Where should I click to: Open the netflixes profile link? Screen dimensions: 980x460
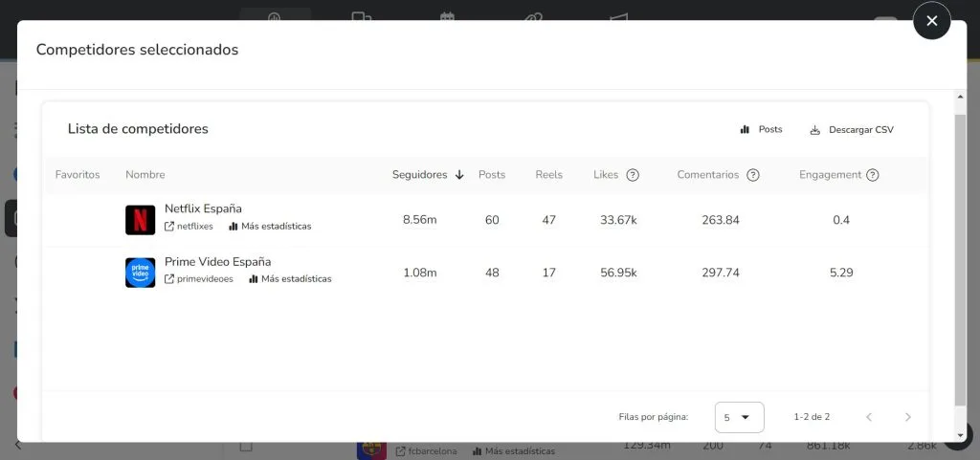pos(189,227)
